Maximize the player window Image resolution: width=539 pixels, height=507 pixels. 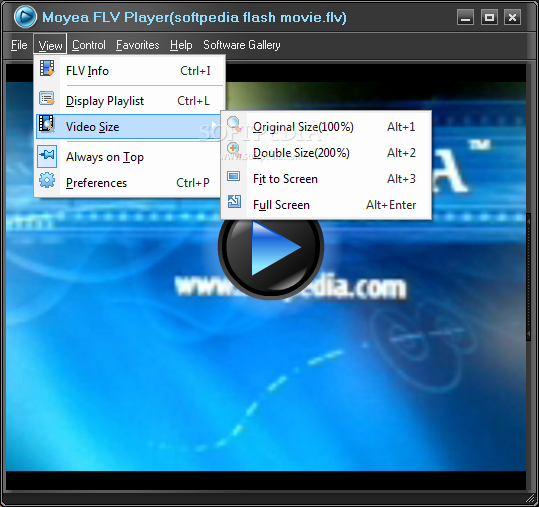coord(489,17)
